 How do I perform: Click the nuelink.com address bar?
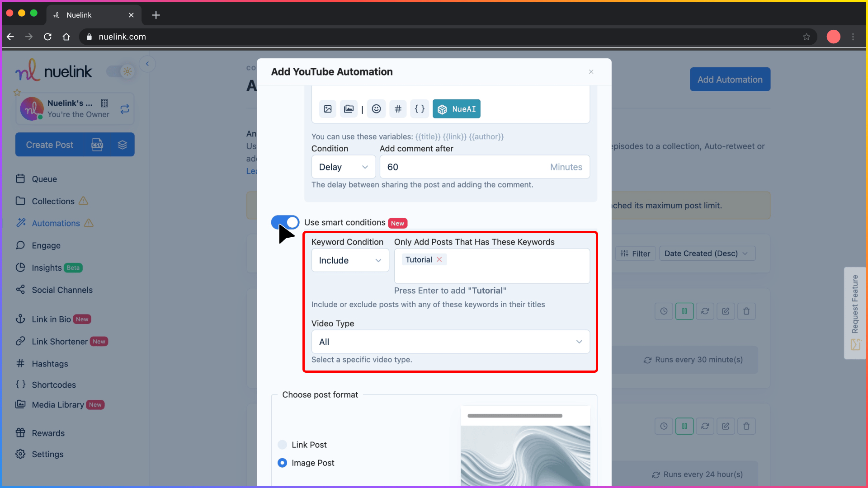(448, 37)
